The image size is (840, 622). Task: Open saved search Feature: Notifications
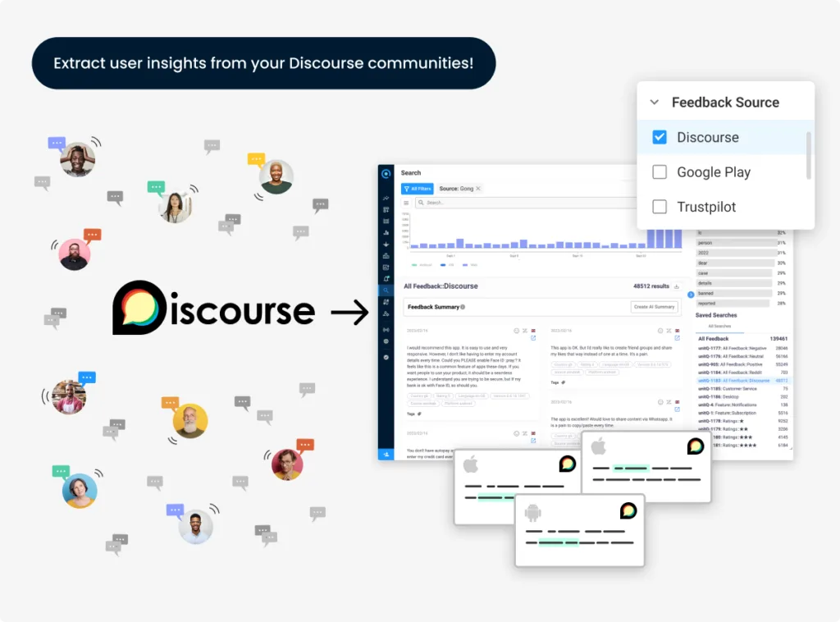point(742,405)
